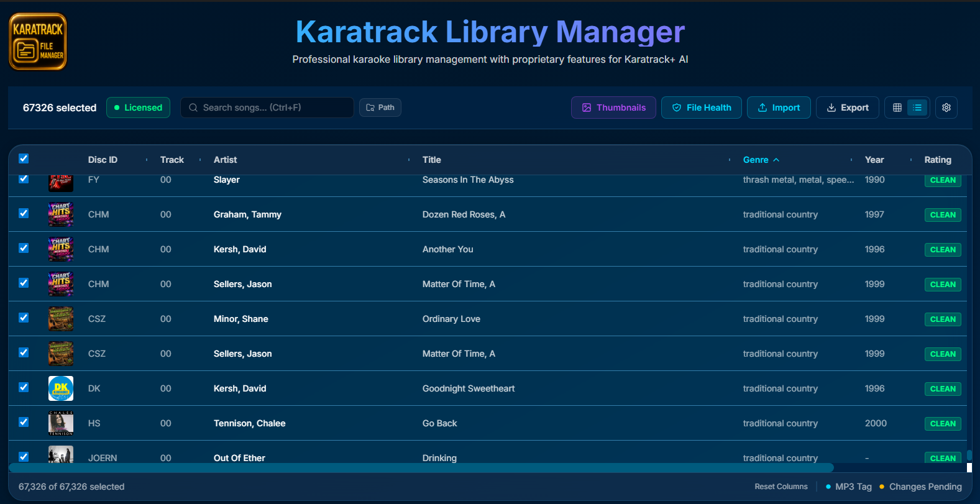Uncheck the Another You row checkbox
The width and height of the screenshot is (980, 504).
24,248
